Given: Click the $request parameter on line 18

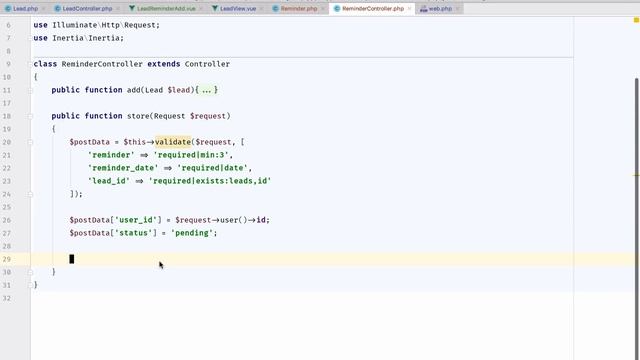Looking at the screenshot, I should (x=208, y=116).
